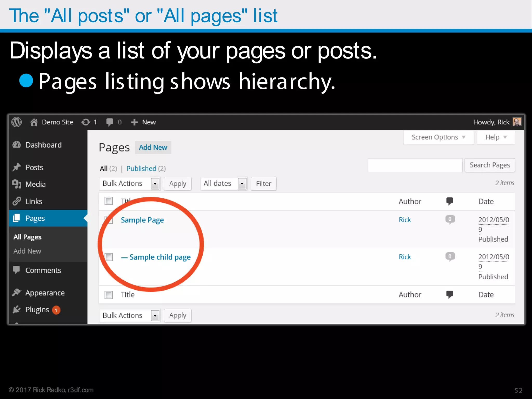Sort by Author column header
Viewport: 532px width, 399px height.
[410, 201]
